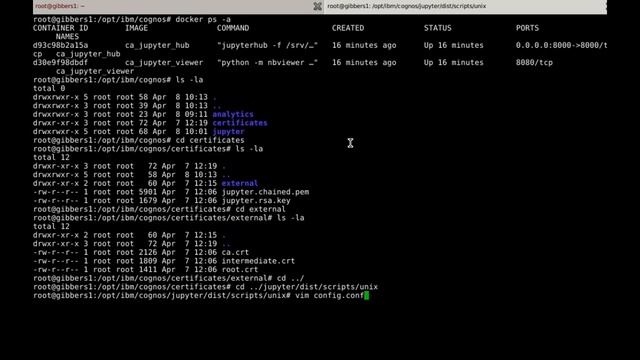Click the NAMES column header
640x360 pixels.
tap(67, 37)
